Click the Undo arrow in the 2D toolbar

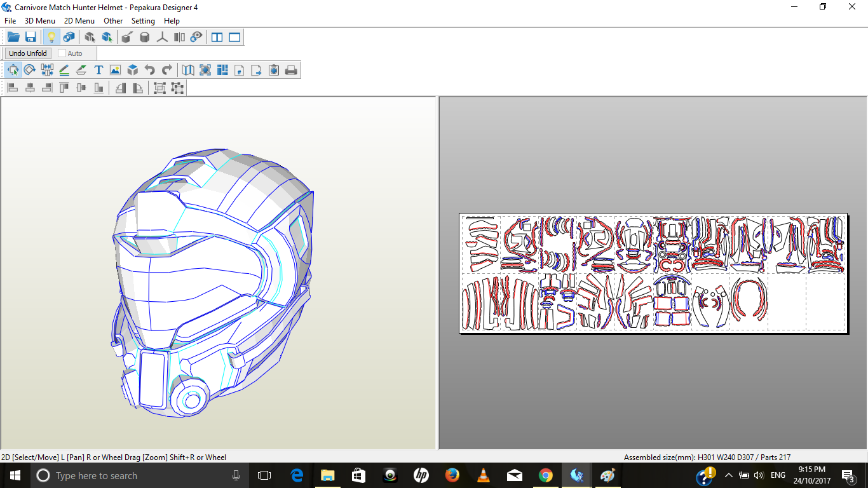(149, 70)
